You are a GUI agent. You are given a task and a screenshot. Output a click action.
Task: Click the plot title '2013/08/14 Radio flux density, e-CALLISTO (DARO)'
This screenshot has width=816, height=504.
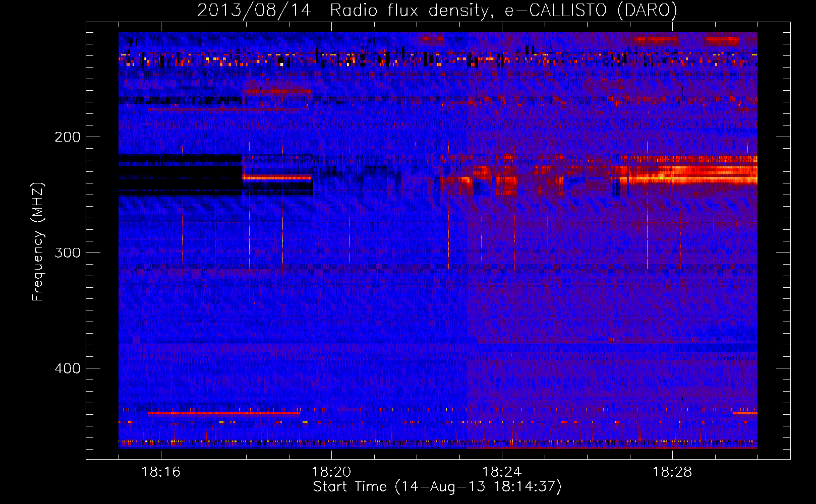437,10
